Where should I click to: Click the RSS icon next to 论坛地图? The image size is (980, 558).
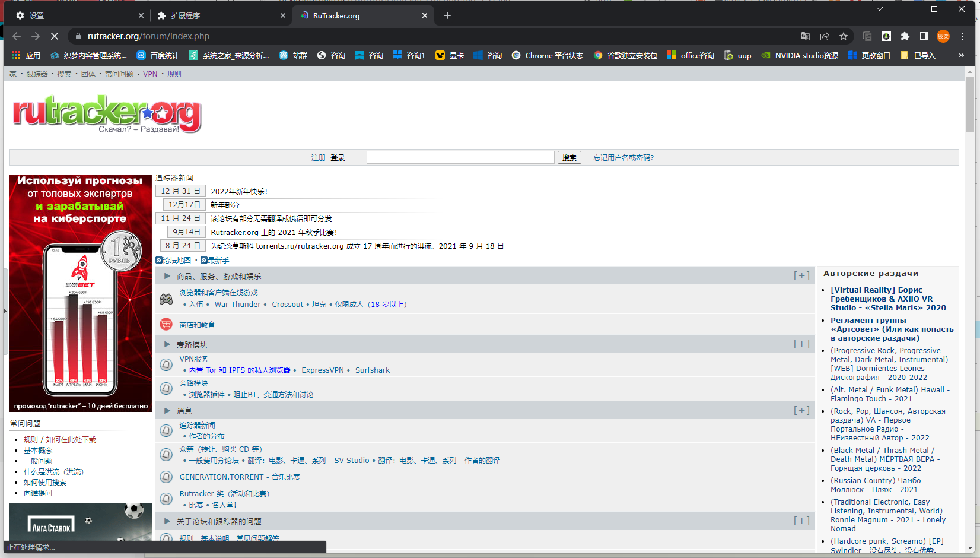click(159, 261)
